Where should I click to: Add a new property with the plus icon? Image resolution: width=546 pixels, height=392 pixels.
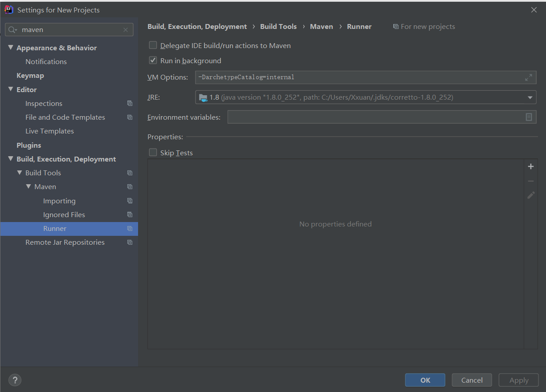pos(531,166)
